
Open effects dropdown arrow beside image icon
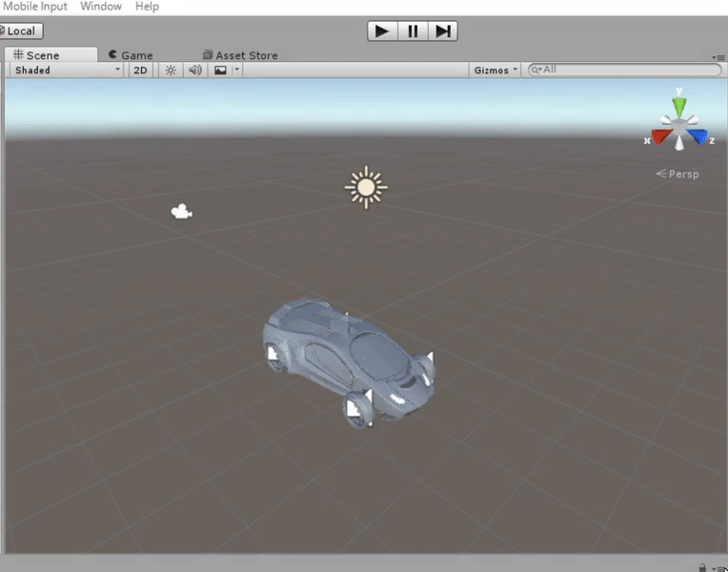[236, 70]
